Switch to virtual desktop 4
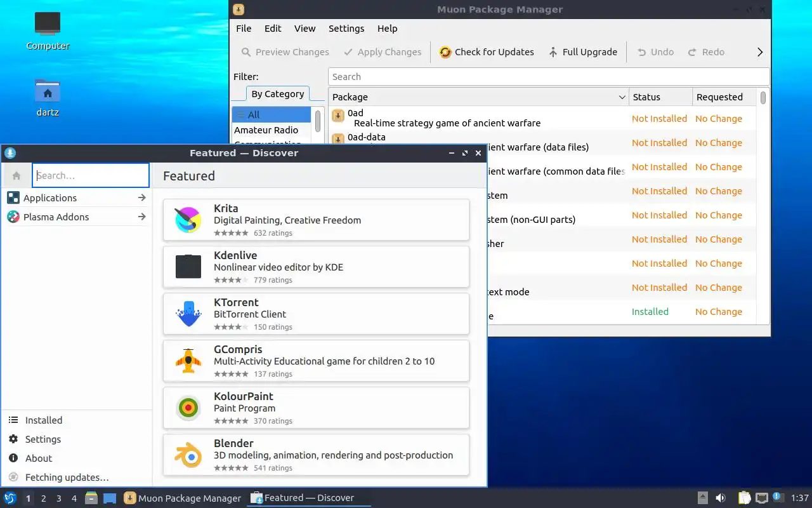The height and width of the screenshot is (508, 812). coord(74,498)
